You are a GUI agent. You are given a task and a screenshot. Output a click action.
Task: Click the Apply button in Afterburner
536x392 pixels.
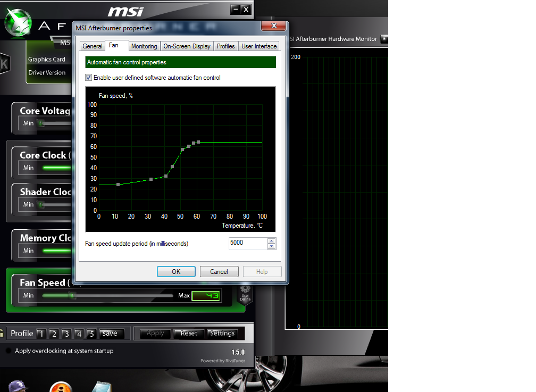[155, 333]
